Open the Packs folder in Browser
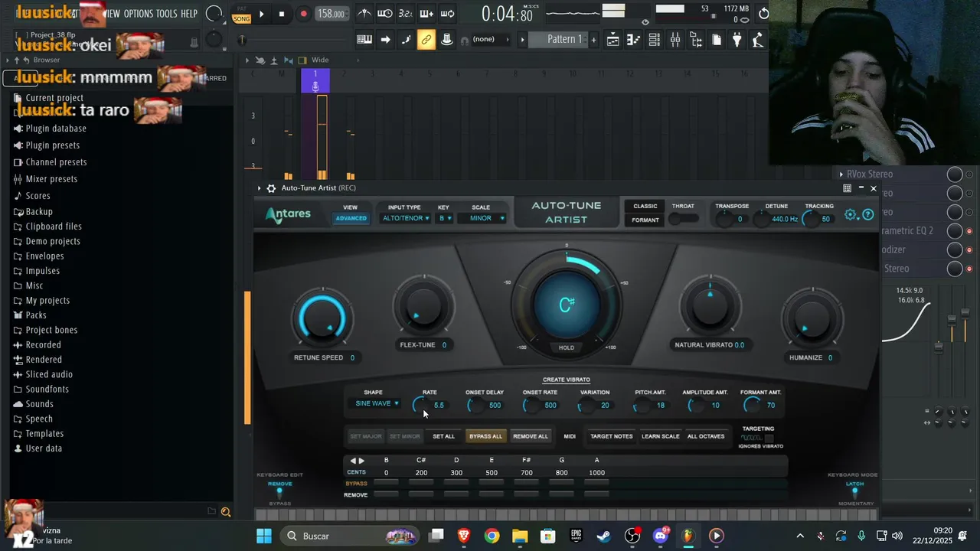This screenshot has height=551, width=980. pos(31,315)
